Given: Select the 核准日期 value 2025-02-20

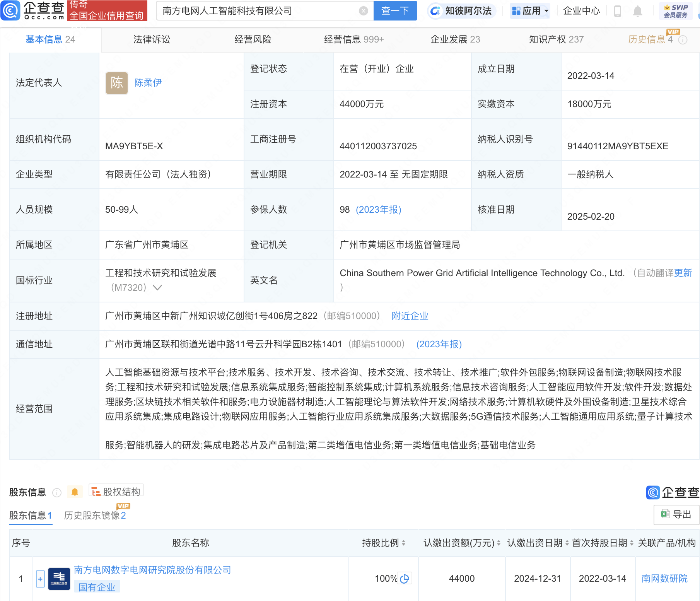Looking at the screenshot, I should point(591,217).
